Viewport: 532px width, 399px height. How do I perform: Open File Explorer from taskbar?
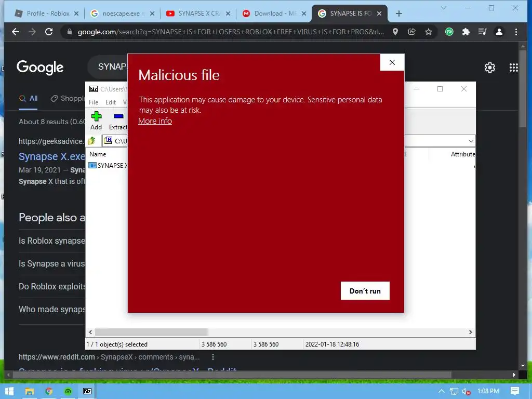[29, 391]
